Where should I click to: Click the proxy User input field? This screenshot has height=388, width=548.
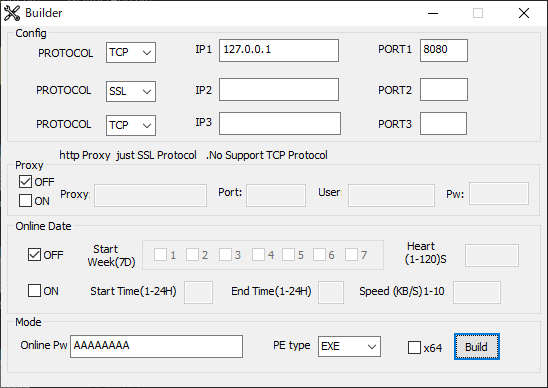(391, 195)
